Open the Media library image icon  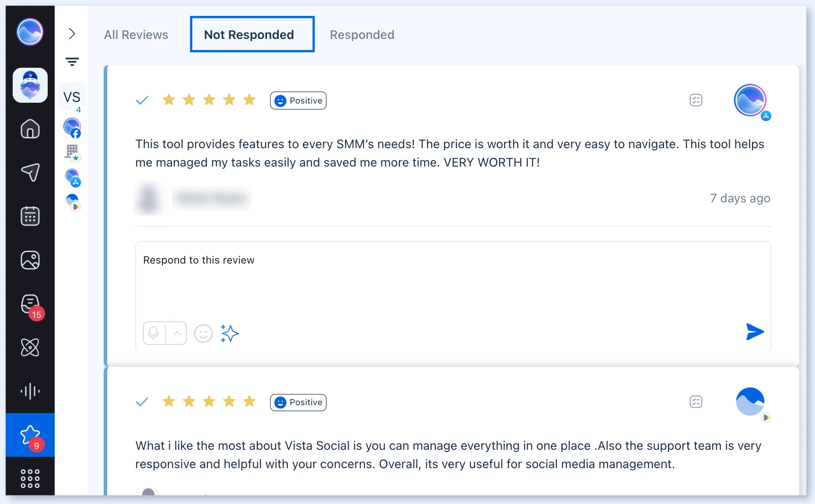coord(30,260)
